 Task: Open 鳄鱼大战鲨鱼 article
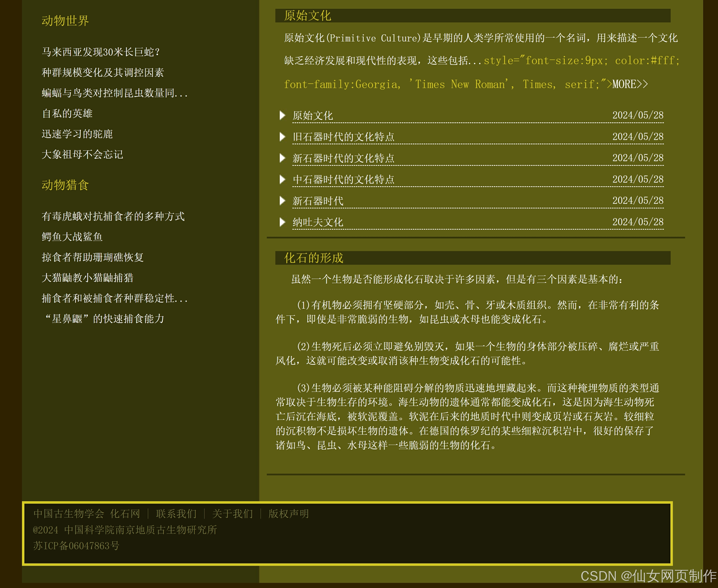tap(72, 237)
